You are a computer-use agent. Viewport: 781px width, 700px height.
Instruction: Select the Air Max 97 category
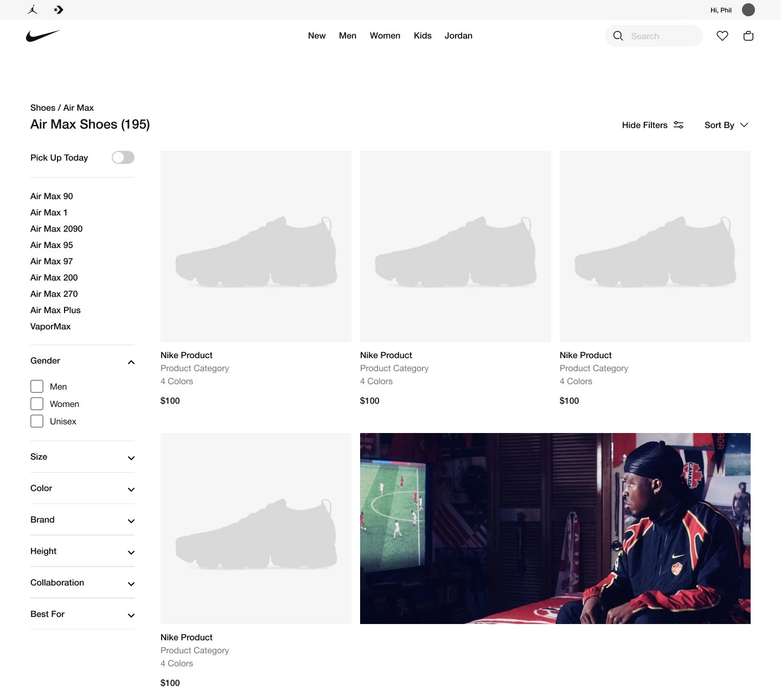pos(52,261)
